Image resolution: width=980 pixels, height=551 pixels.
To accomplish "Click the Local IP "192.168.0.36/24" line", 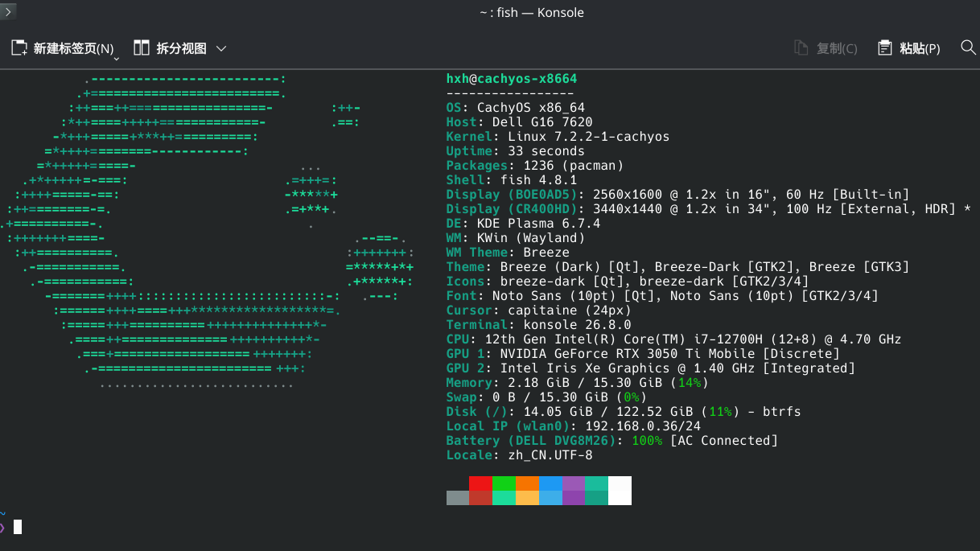I will (x=574, y=426).
